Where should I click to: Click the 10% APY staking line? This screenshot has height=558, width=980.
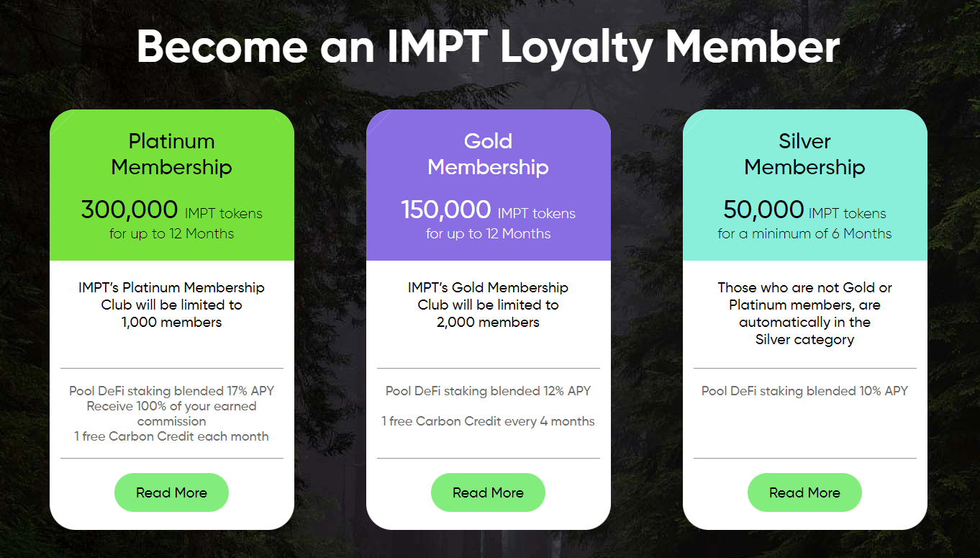[x=804, y=391]
